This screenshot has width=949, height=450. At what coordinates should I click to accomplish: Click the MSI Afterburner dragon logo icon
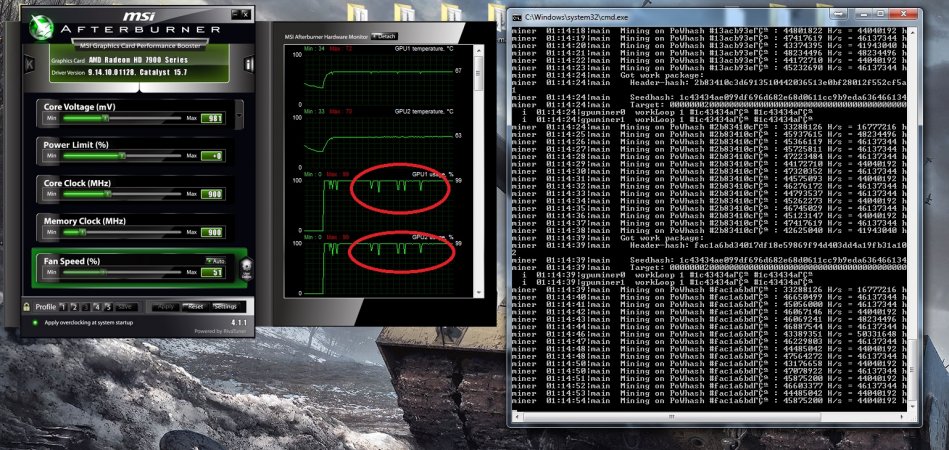pyautogui.click(x=41, y=27)
